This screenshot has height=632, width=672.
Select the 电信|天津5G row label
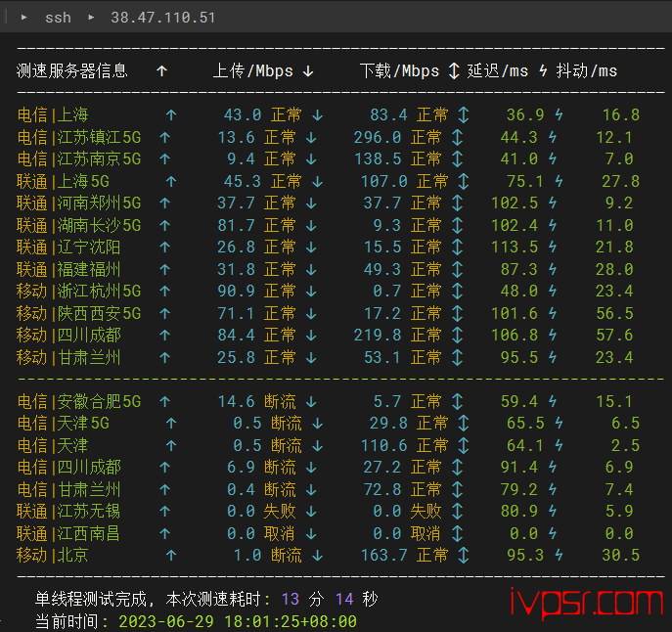pyautogui.click(x=63, y=424)
